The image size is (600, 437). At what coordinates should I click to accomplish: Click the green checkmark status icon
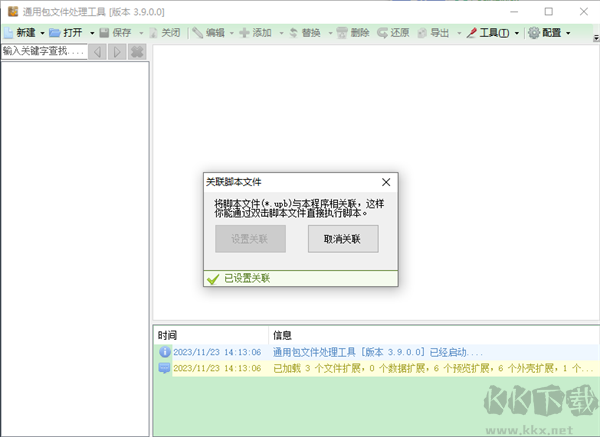tap(213, 279)
